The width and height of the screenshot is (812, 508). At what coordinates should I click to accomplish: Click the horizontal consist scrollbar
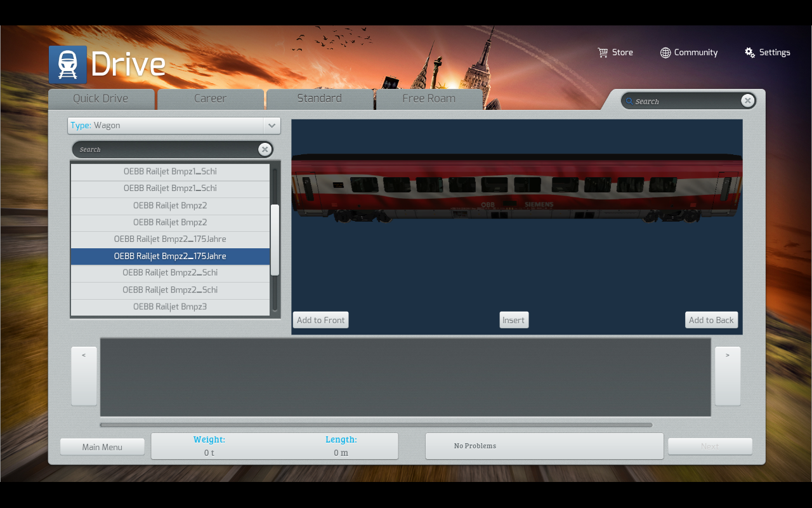pos(376,425)
